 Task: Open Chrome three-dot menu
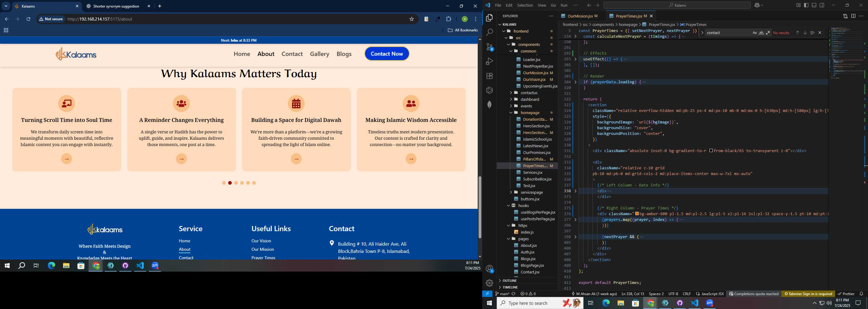click(x=476, y=19)
